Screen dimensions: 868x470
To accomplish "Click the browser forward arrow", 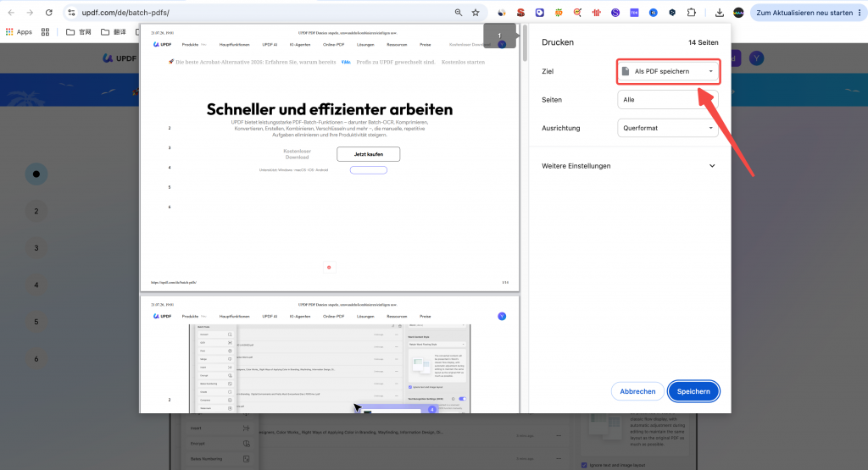I will (x=30, y=12).
